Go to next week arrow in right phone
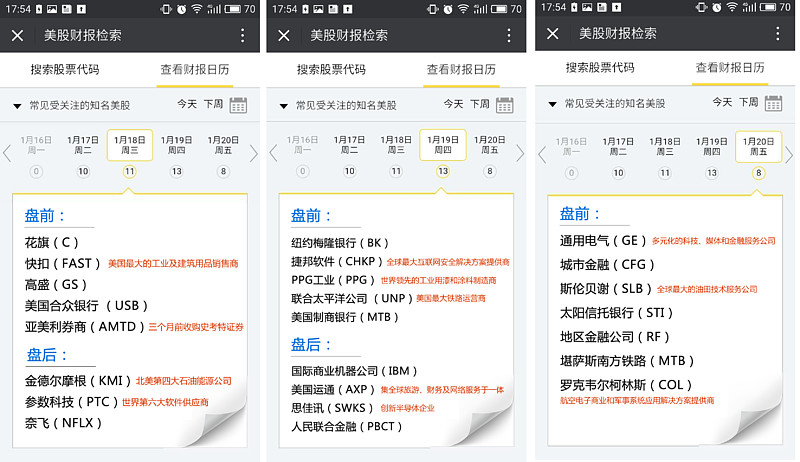This screenshot has height=462, width=800. coord(789,155)
